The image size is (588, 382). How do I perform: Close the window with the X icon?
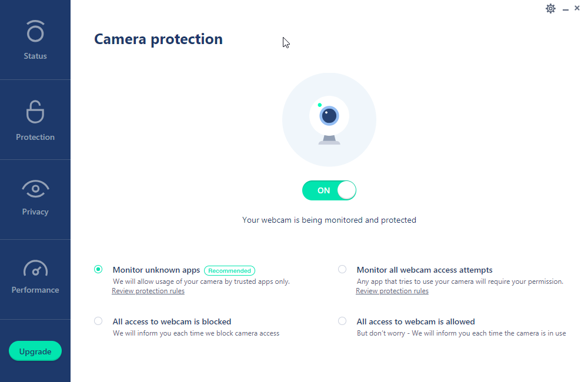(x=577, y=8)
